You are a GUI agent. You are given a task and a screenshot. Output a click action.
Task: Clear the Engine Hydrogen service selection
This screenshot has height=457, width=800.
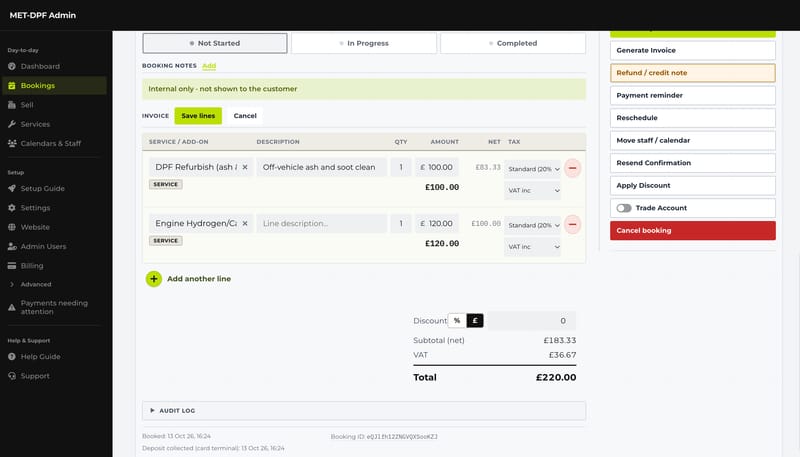pyautogui.click(x=245, y=223)
